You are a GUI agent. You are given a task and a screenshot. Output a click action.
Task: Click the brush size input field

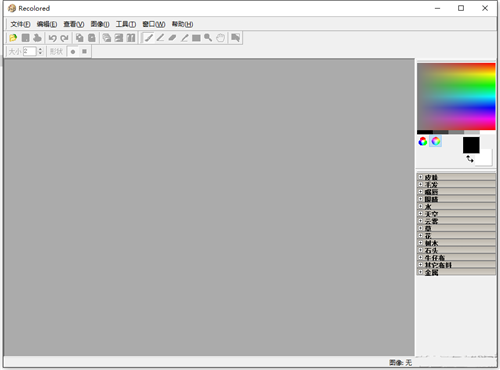29,51
